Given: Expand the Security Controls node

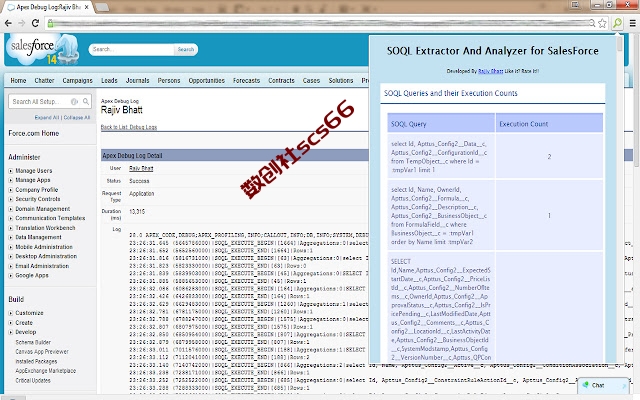Looking at the screenshot, I should [x=11, y=199].
